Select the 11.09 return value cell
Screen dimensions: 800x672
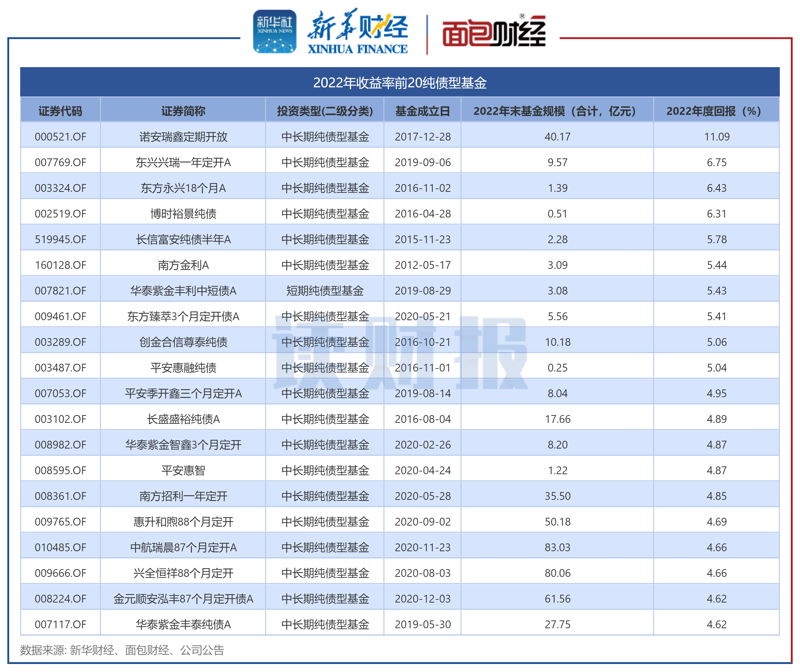click(x=716, y=137)
